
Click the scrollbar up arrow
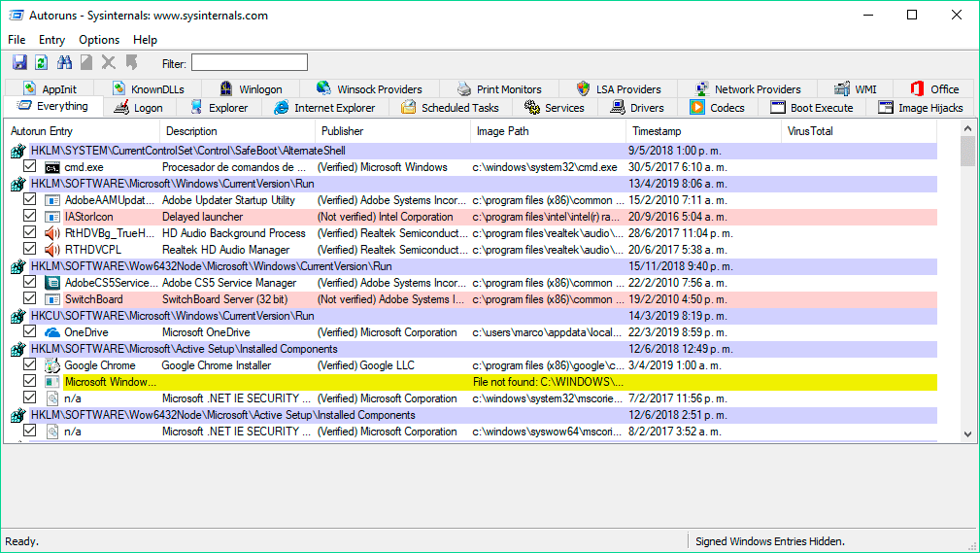[x=967, y=128]
